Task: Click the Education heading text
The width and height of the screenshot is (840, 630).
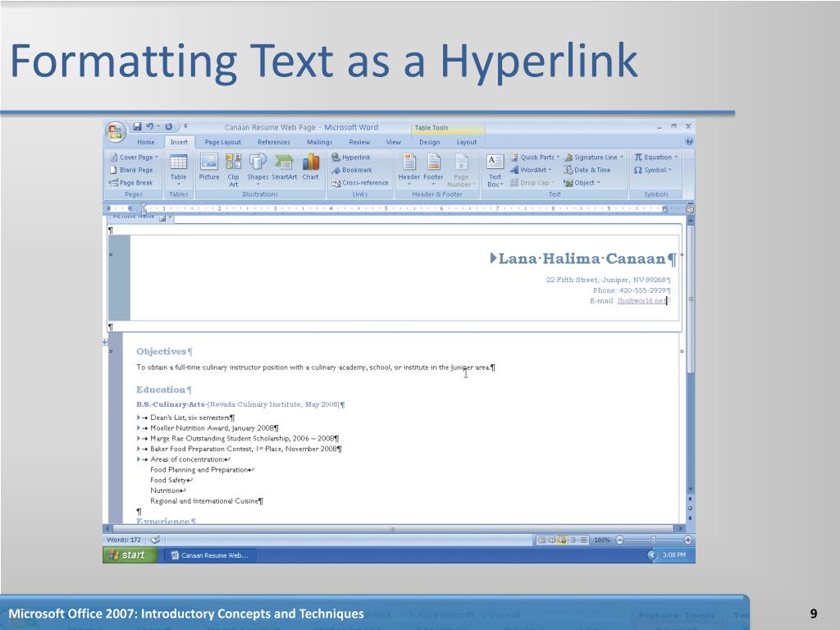Action: 161,390
